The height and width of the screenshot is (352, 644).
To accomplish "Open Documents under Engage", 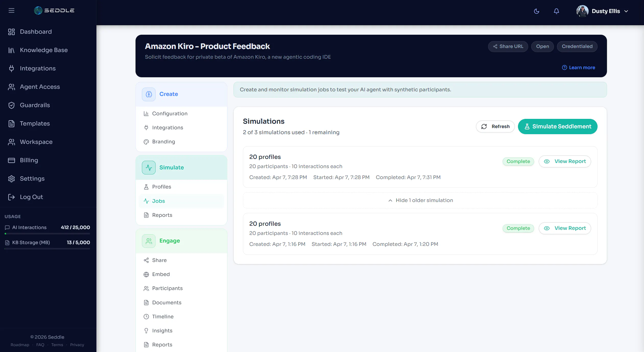I will click(181, 303).
